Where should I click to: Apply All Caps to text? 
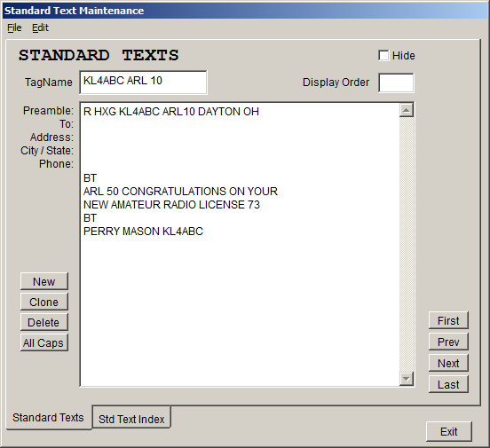pos(44,342)
